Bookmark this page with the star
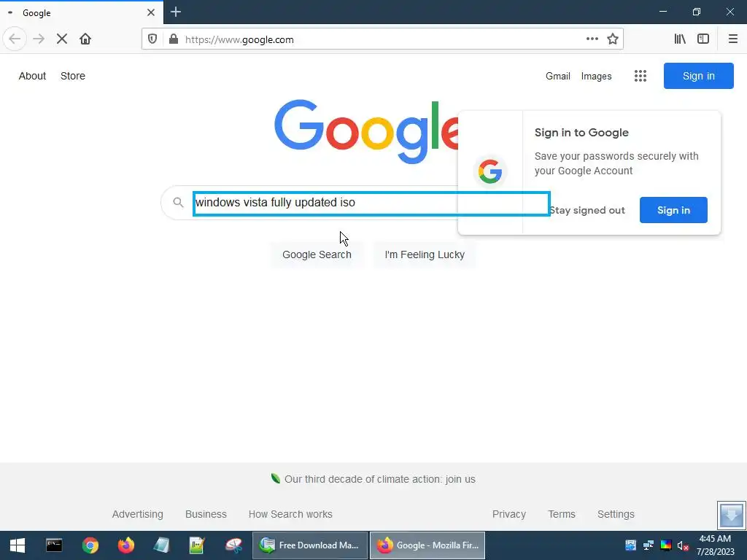Image resolution: width=747 pixels, height=560 pixels. [613, 39]
